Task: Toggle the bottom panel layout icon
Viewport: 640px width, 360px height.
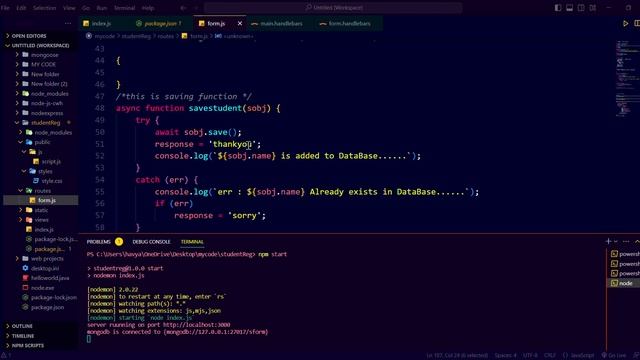Action: [x=569, y=8]
